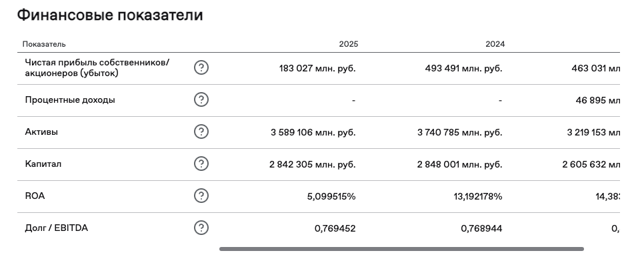The width and height of the screenshot is (644, 261).
Task: Click the 2024 ROA value 13,192178%
Action: pos(478,196)
